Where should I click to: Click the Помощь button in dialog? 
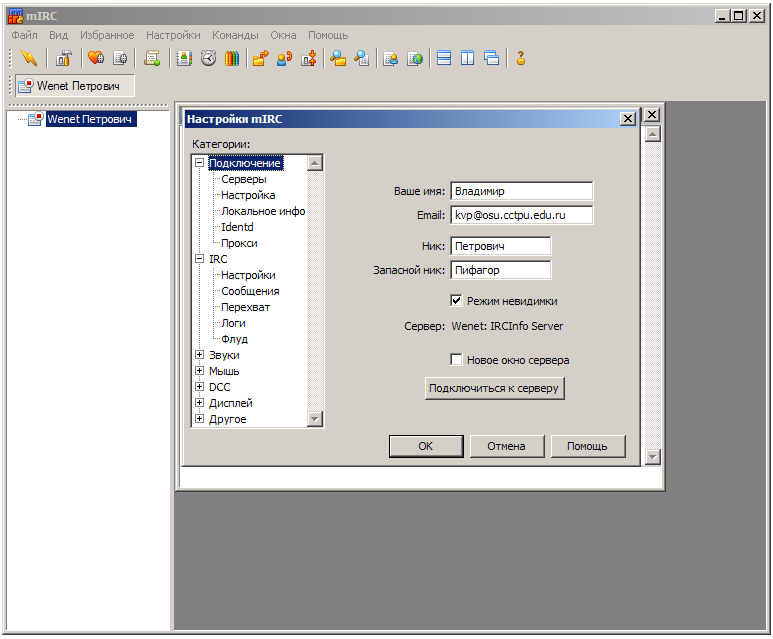coord(588,446)
